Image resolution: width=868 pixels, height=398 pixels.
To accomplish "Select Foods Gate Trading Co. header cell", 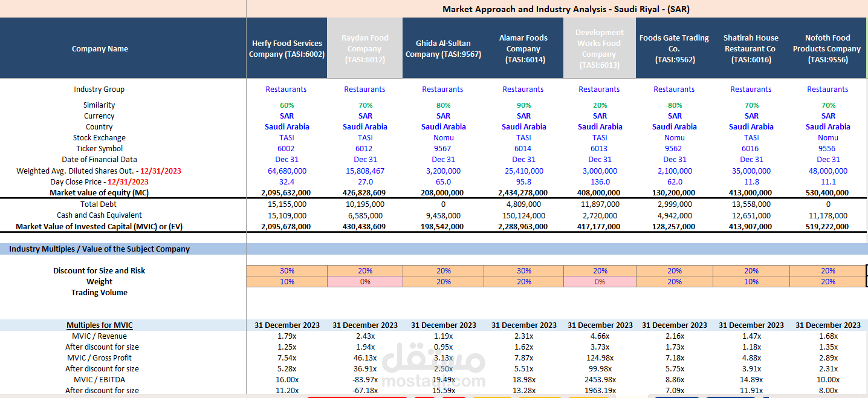I will pyautogui.click(x=674, y=48).
